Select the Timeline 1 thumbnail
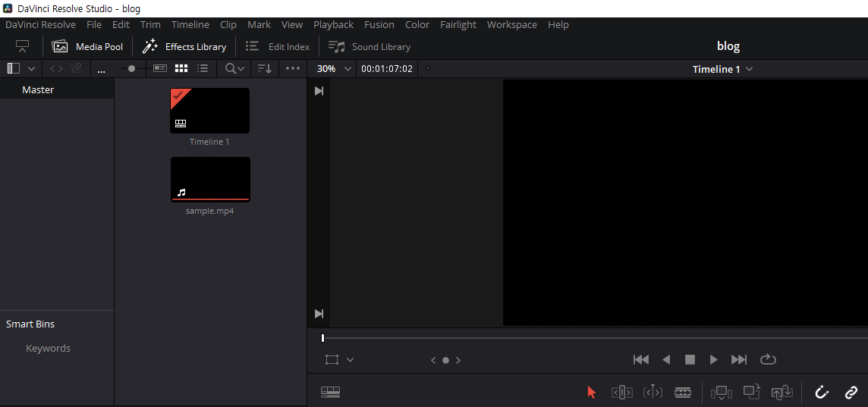Viewport: 868px width, 407px height. [210, 111]
